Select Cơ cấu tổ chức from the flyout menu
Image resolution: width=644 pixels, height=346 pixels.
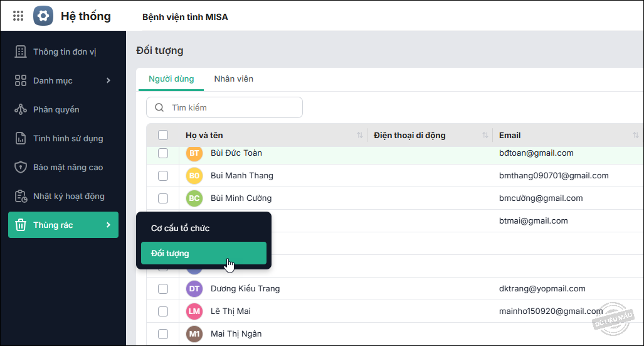pyautogui.click(x=181, y=228)
